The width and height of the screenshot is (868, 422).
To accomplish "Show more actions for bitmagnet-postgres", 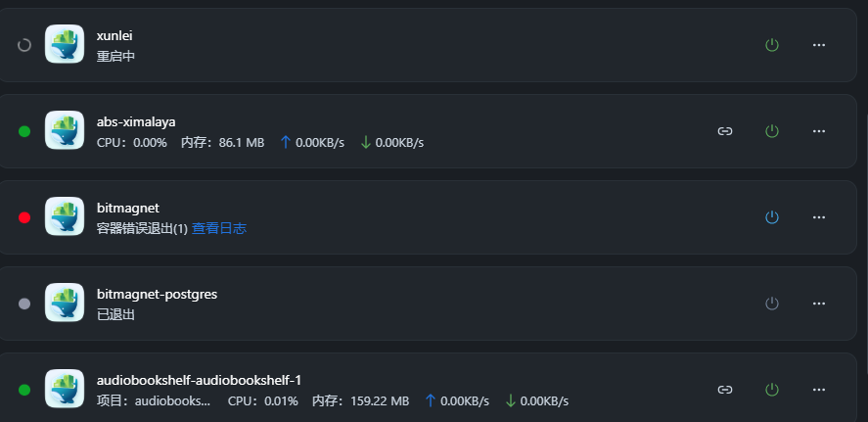I will (x=819, y=304).
